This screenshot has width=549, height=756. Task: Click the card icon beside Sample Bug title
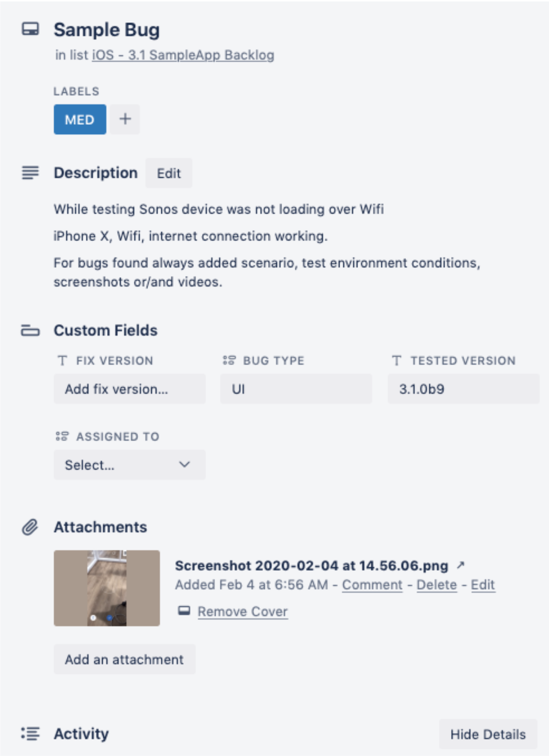coord(30,29)
